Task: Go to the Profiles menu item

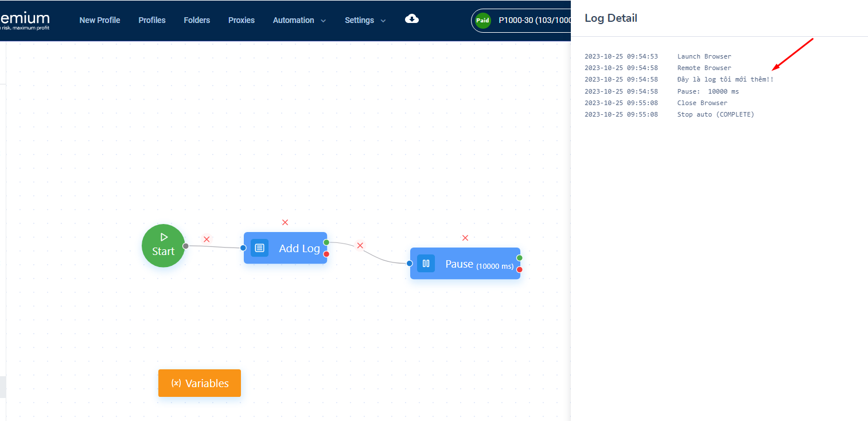Action: [x=152, y=20]
